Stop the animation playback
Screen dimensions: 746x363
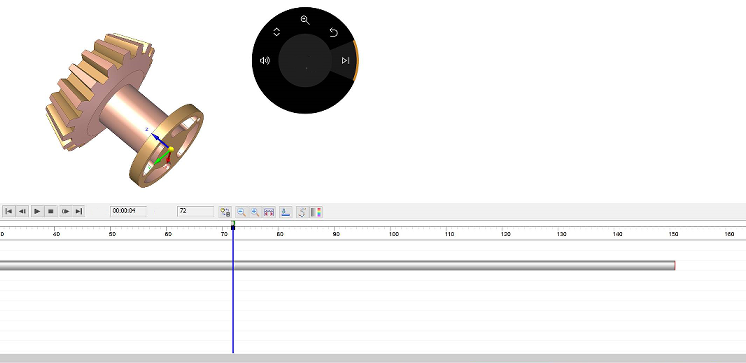(x=51, y=211)
